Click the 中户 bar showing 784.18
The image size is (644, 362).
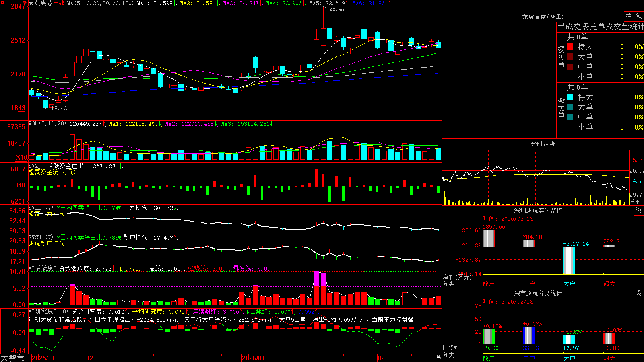pos(529,243)
